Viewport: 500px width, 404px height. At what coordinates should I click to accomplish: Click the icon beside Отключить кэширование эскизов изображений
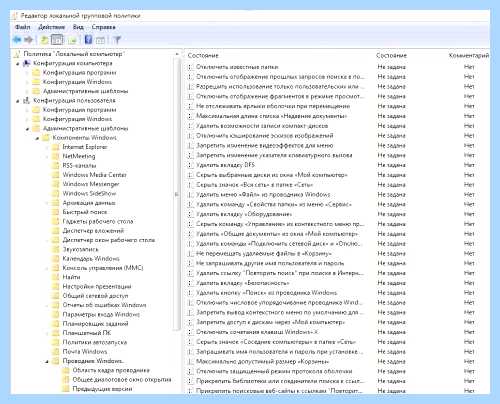click(x=190, y=136)
